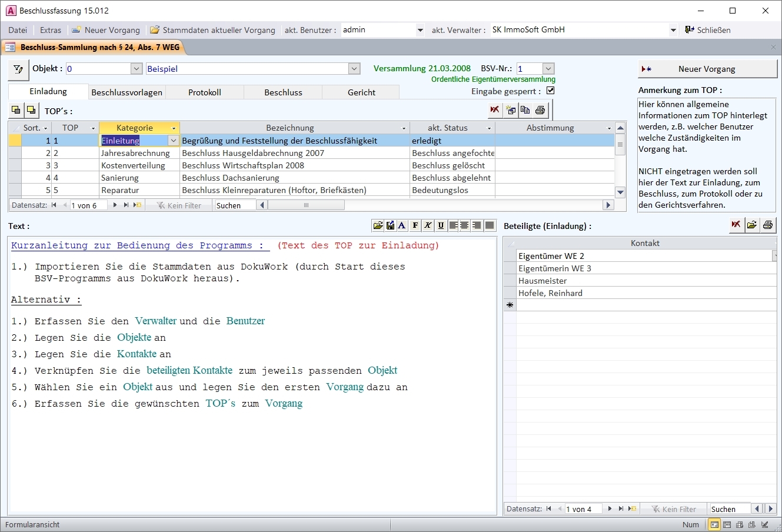Open the BSV-Nr. dropdown
Image resolution: width=782 pixels, height=532 pixels.
point(548,69)
